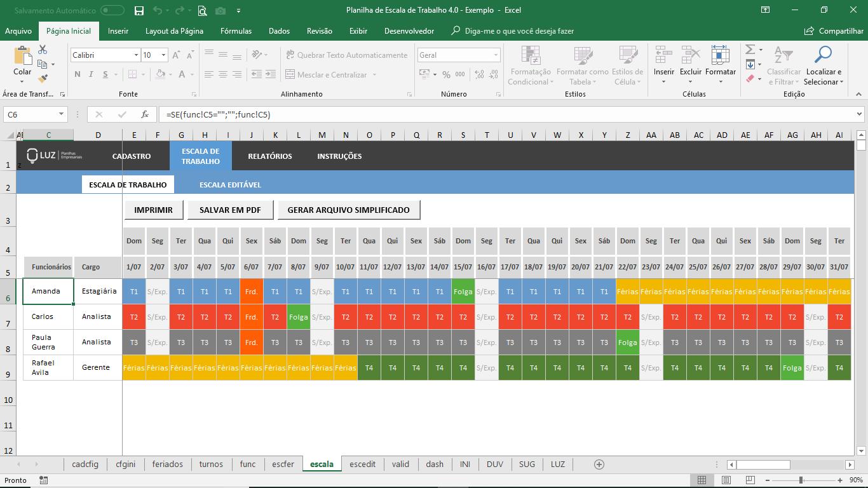Open Customize Quick Access Toolbar dropdown
The image size is (868, 488).
[x=239, y=10]
